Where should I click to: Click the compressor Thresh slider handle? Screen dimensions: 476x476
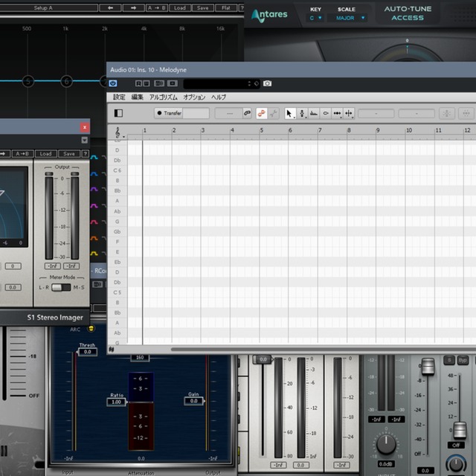click(x=86, y=352)
